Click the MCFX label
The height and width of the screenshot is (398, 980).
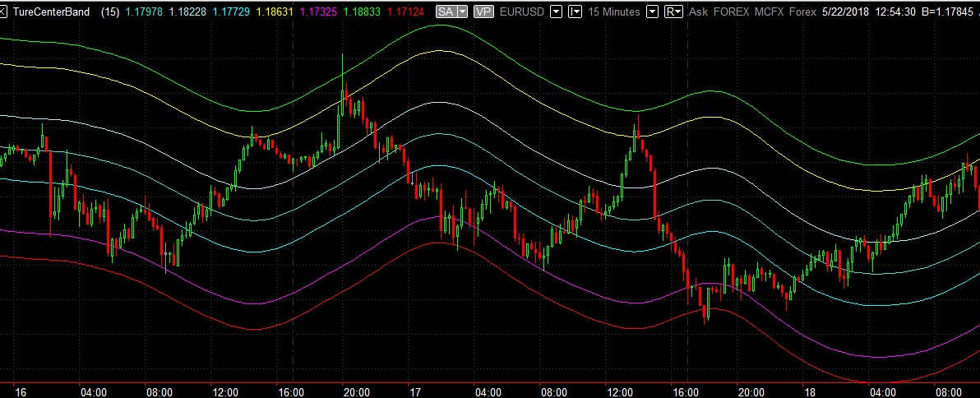(x=769, y=12)
